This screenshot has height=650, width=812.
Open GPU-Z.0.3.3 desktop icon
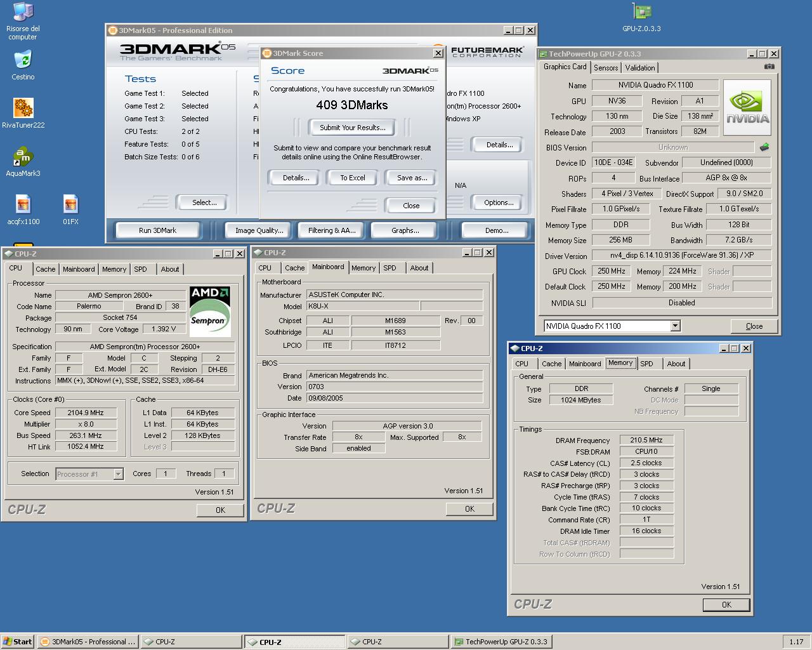(641, 17)
